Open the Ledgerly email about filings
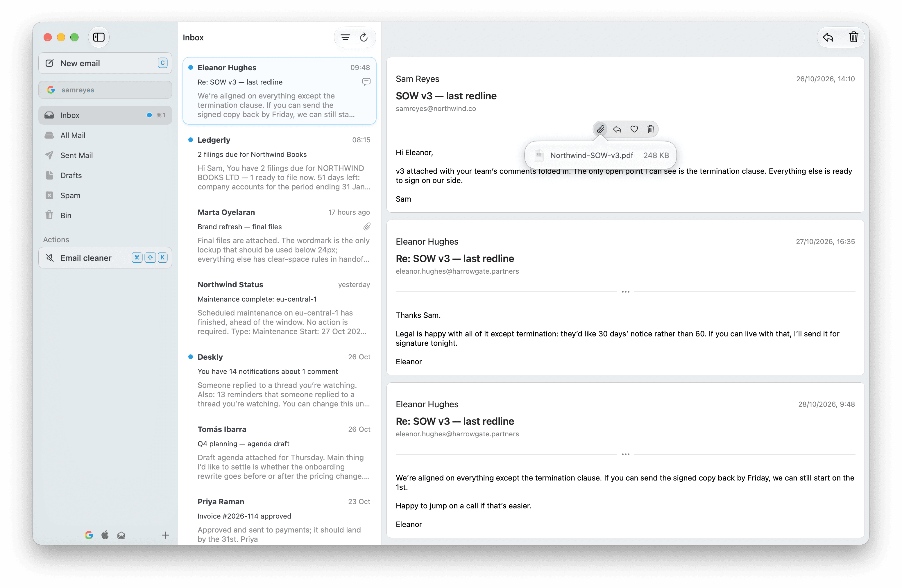 pos(280,163)
